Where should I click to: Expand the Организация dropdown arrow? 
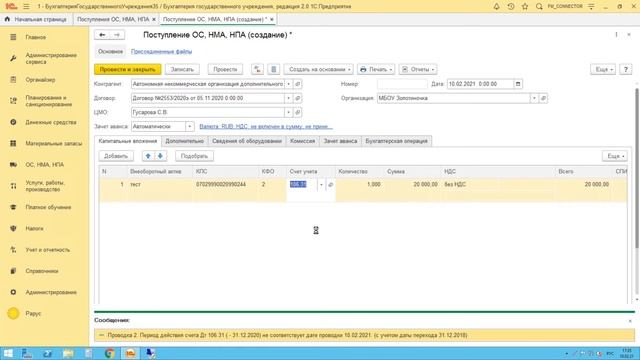[534, 98]
